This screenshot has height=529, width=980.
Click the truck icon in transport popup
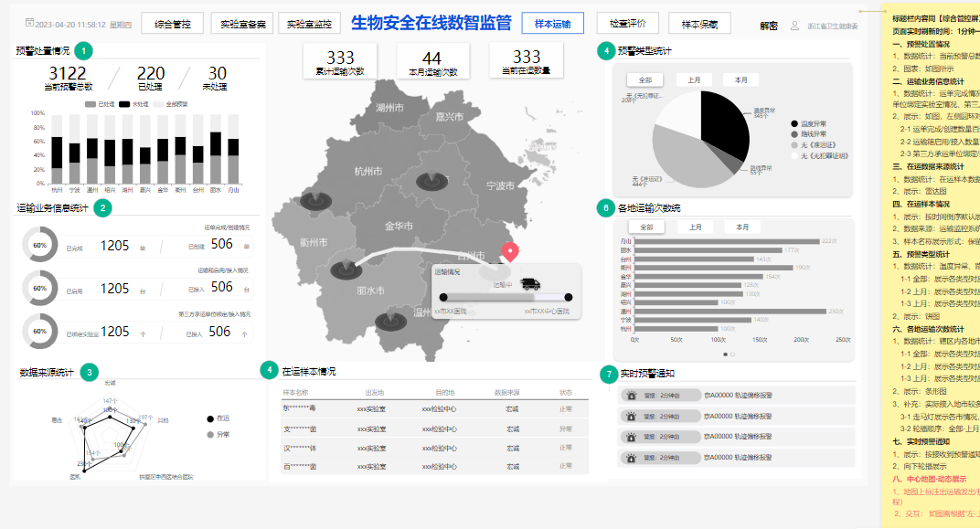tap(531, 284)
